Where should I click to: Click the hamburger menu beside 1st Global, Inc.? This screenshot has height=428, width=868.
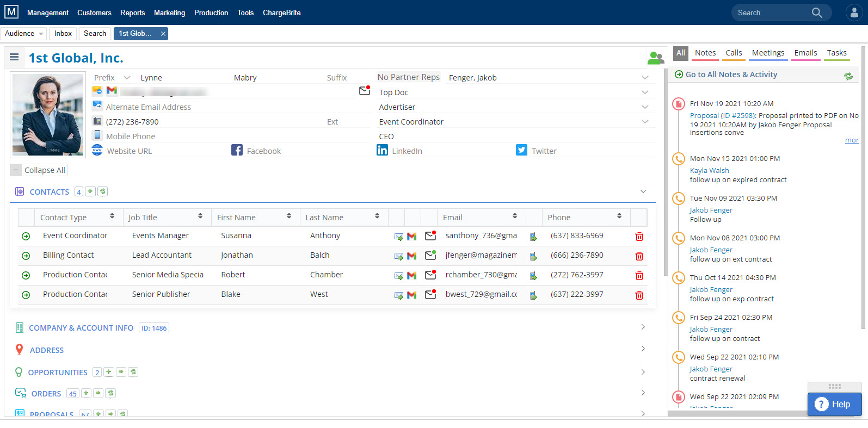click(x=14, y=57)
